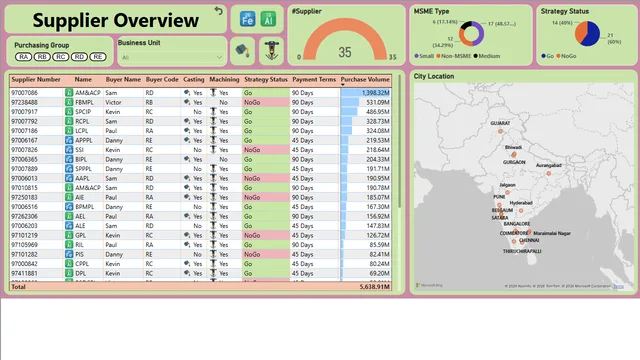Sort by the Supplier Number column header
640x360 pixels.
pos(36,80)
